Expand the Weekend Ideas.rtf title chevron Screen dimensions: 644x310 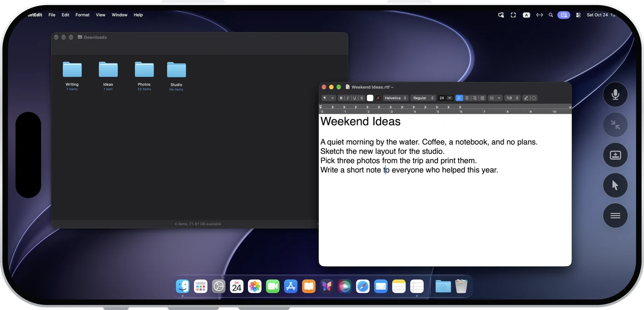pos(392,87)
